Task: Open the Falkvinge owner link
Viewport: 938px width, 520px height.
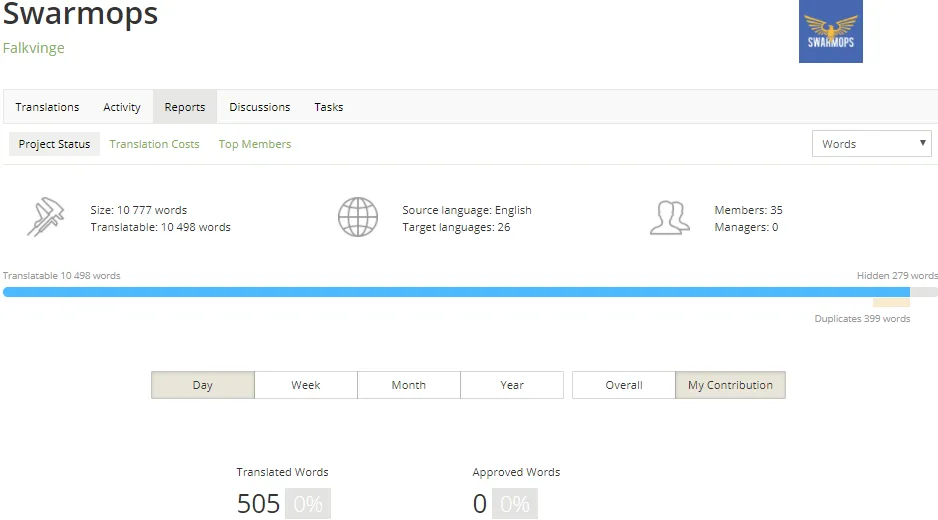Action: [x=34, y=48]
